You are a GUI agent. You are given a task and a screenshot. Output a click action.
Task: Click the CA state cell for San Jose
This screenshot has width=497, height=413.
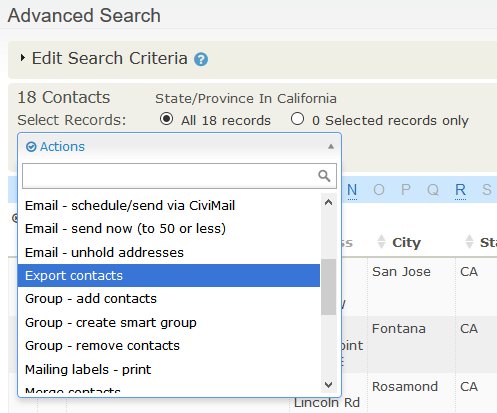(469, 272)
